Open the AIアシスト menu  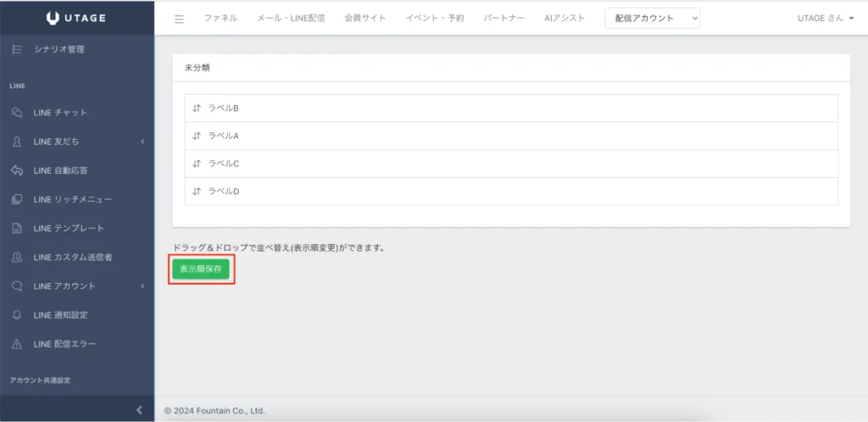[x=564, y=19]
